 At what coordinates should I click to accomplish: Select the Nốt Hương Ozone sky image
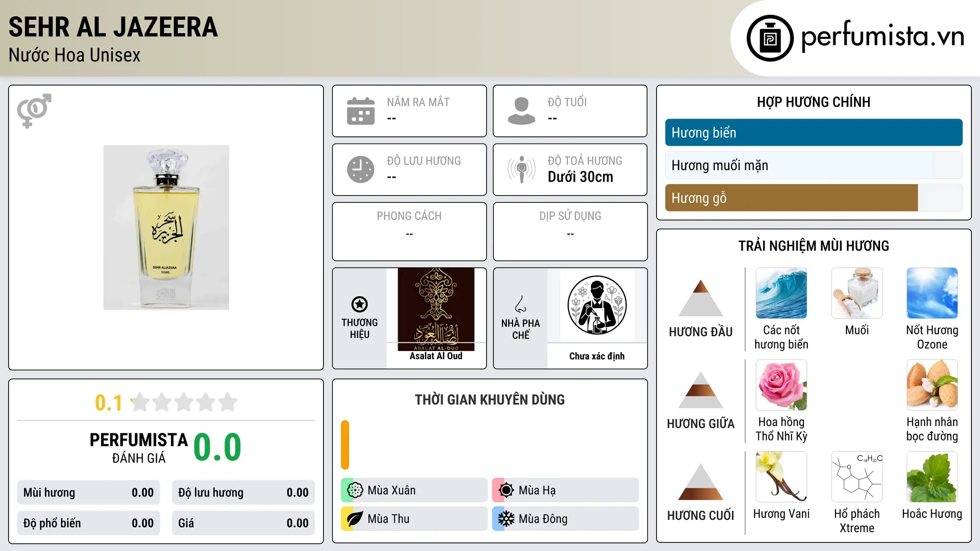(932, 293)
